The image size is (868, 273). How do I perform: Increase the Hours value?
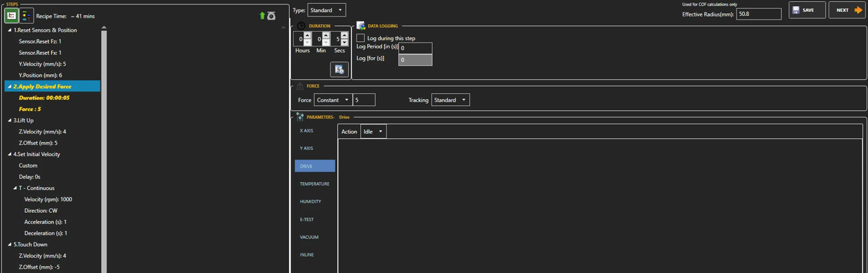click(308, 36)
